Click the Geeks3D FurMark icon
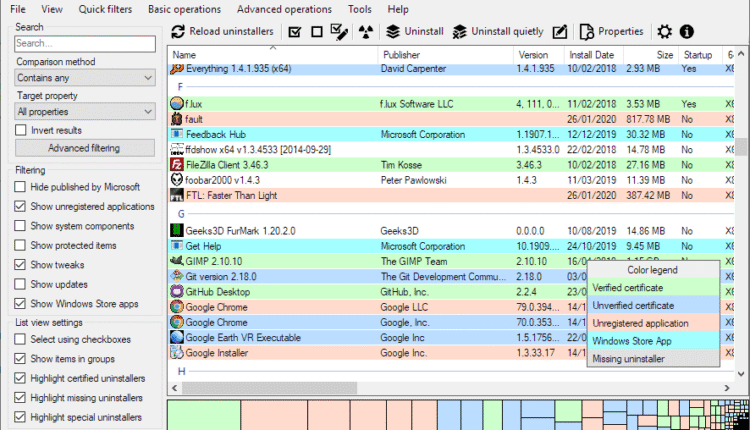Screen dimensions: 750x430 click(177, 231)
